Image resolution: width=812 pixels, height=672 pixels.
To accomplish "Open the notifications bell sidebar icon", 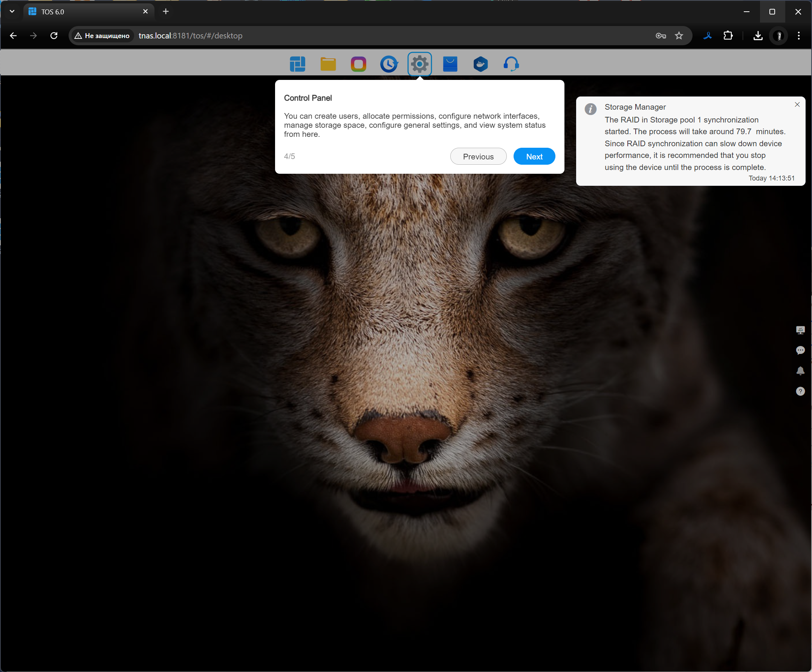I will pyautogui.click(x=800, y=371).
